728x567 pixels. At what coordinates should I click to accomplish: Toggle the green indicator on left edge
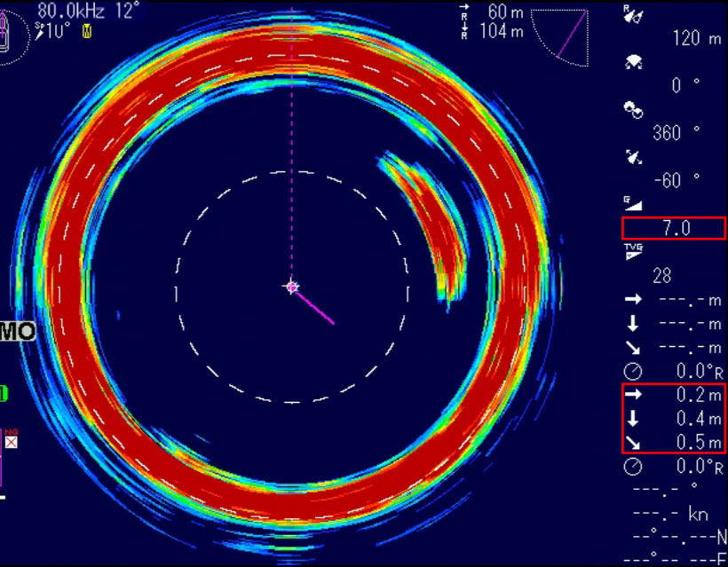pos(4,392)
